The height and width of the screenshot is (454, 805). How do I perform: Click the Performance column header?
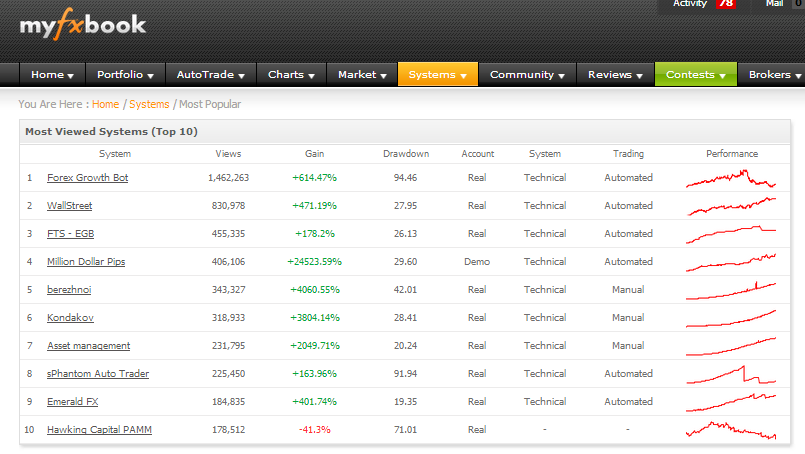[732, 154]
